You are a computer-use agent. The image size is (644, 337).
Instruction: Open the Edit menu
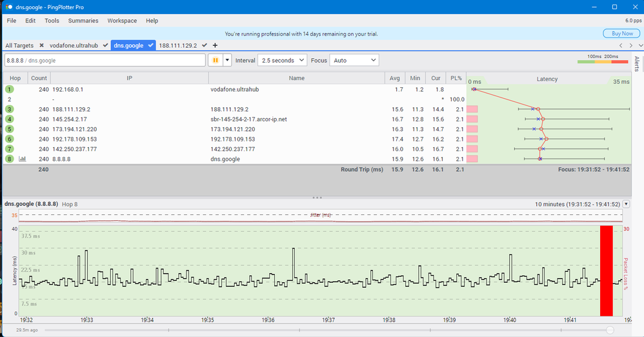pyautogui.click(x=30, y=21)
